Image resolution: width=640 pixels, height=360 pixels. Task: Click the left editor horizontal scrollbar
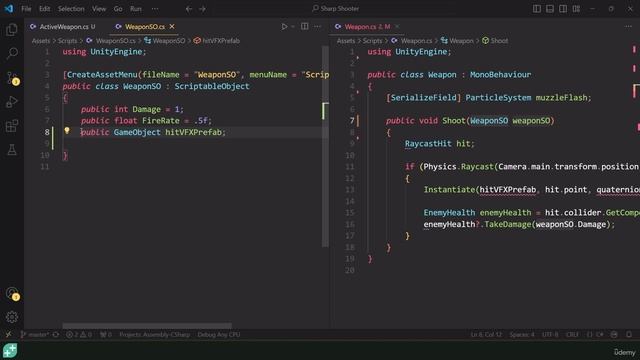coord(147,326)
